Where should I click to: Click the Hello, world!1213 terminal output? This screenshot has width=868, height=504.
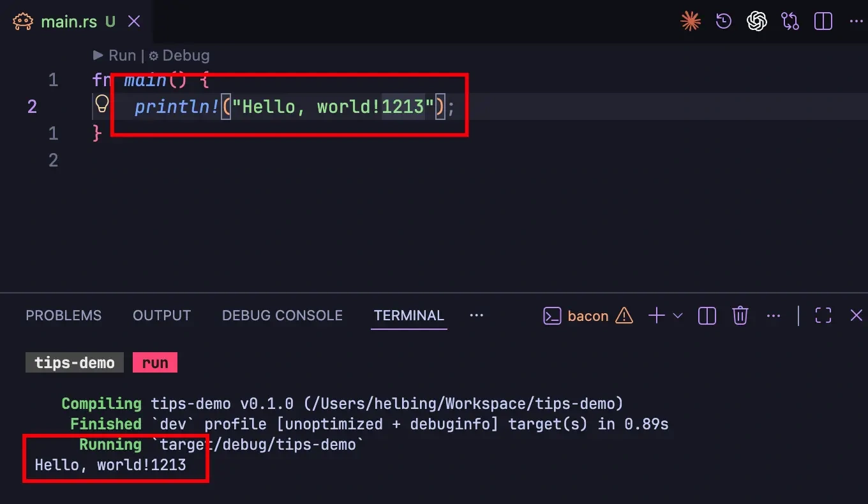click(x=110, y=465)
